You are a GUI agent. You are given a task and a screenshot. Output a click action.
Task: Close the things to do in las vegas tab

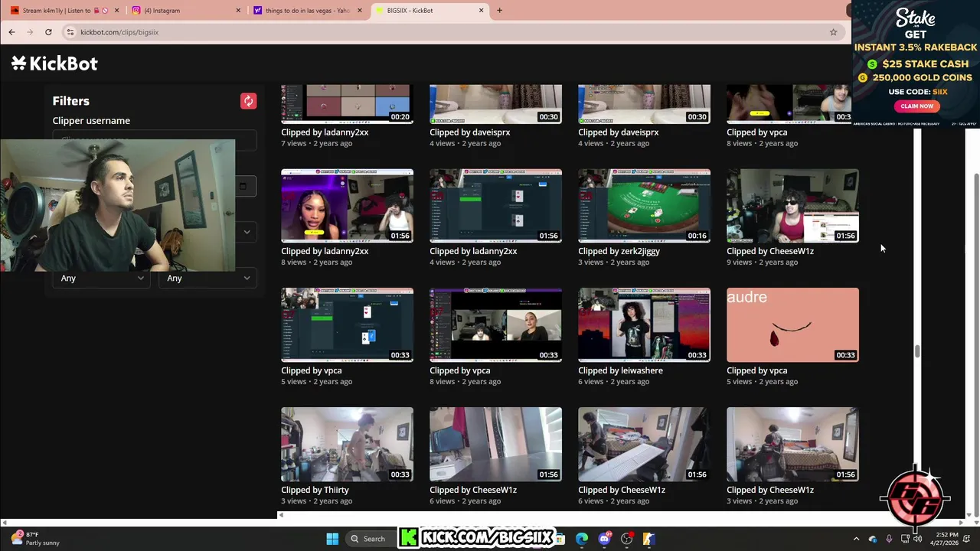point(360,11)
